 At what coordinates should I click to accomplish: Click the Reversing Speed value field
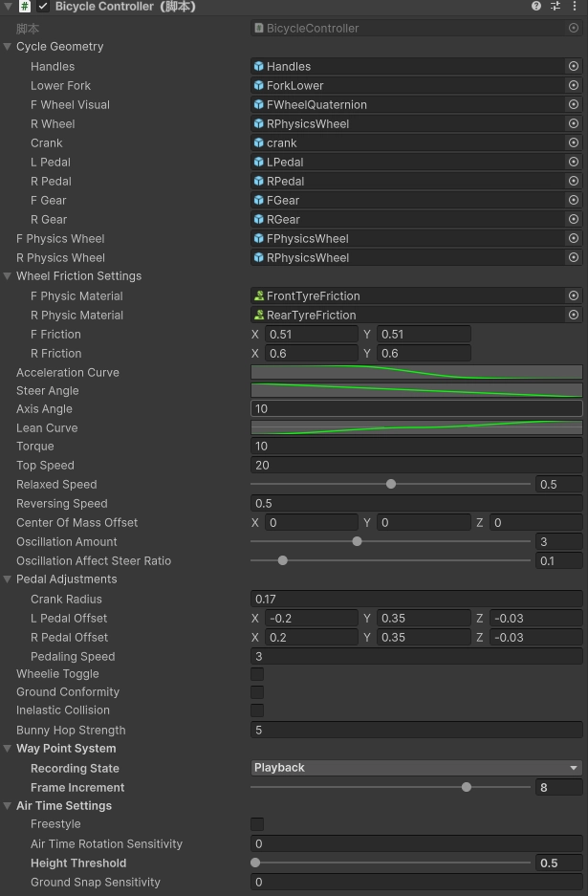coord(417,503)
